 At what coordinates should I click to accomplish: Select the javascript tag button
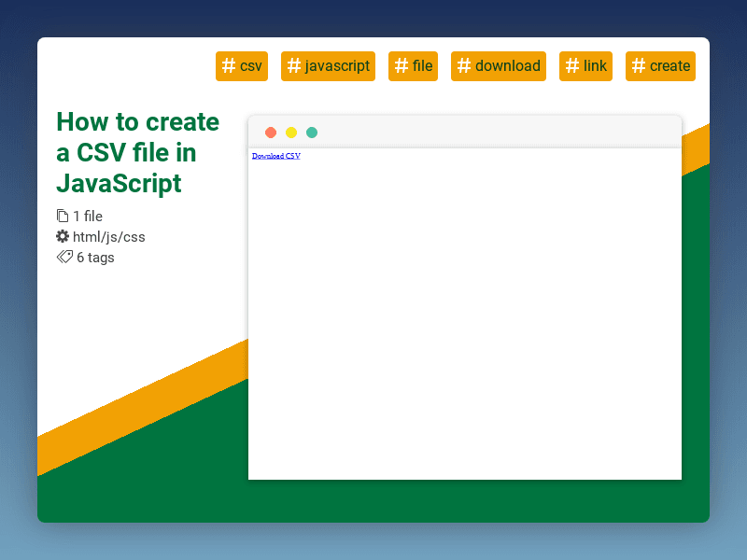(x=328, y=66)
